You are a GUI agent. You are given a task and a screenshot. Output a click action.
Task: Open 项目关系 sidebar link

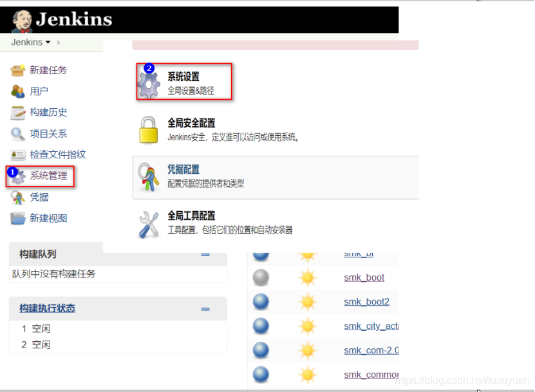(48, 133)
